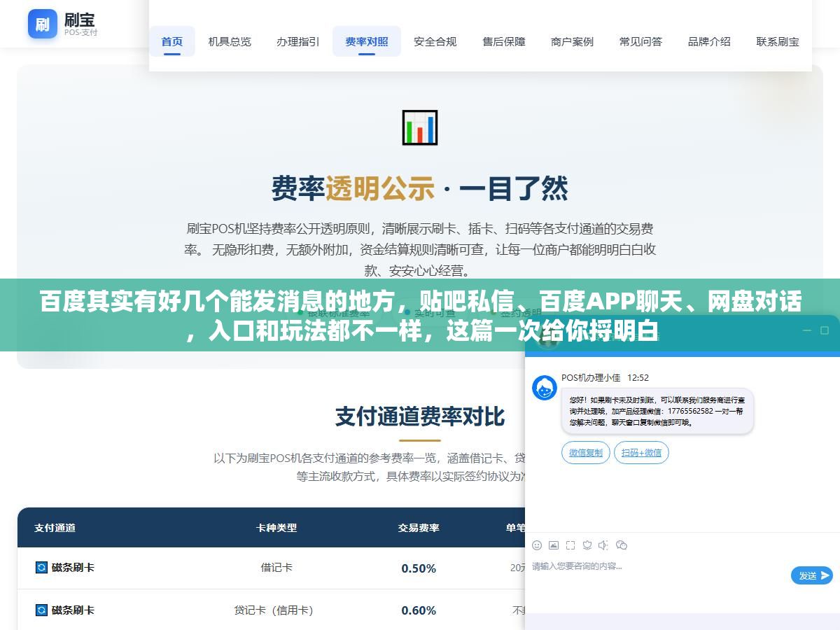This screenshot has width=840, height=630.
Task: Click the 刷宝 logo icon
Action: click(43, 24)
